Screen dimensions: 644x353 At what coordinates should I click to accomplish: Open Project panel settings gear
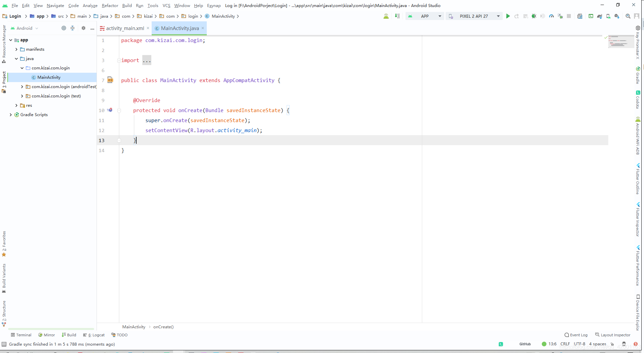pos(84,28)
